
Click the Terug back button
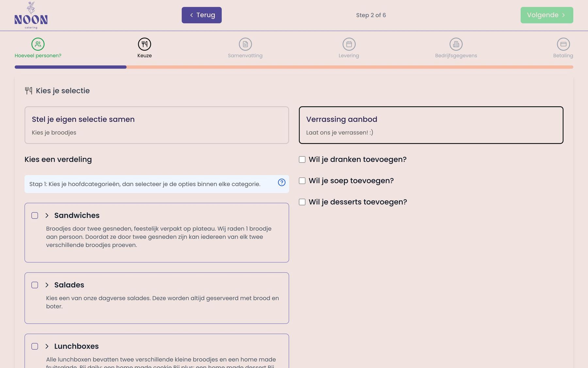click(x=202, y=15)
